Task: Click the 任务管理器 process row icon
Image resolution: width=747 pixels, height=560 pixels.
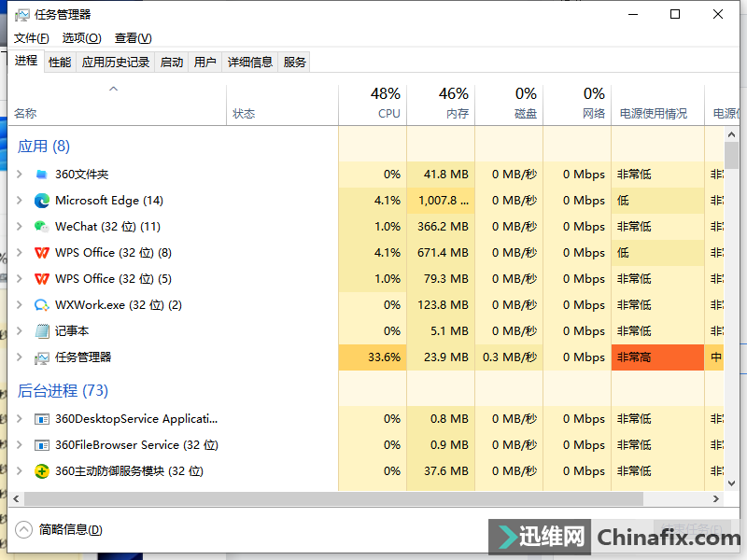Action: (x=42, y=357)
